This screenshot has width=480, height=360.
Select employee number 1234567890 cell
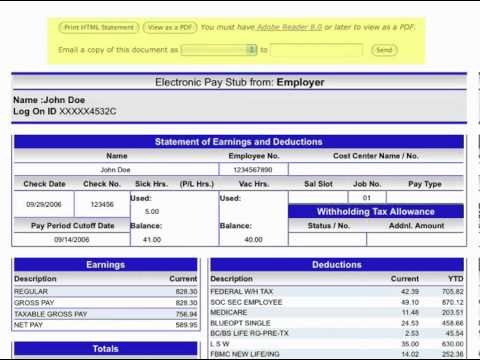[x=253, y=170]
